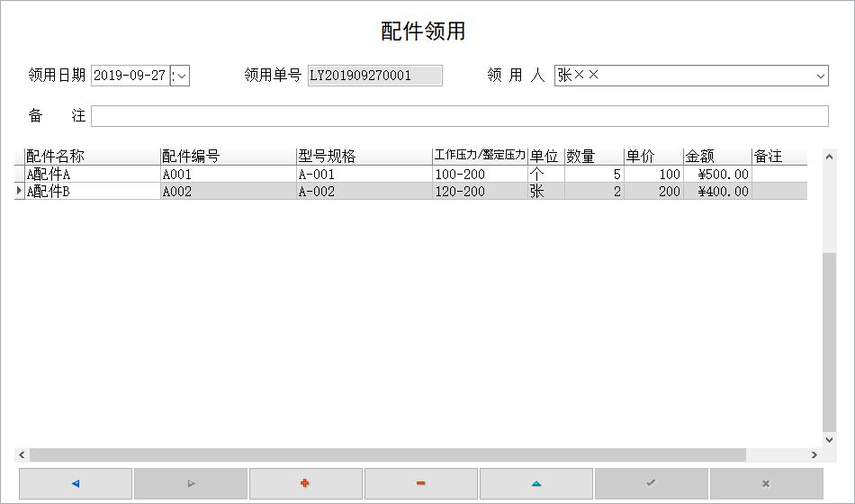Click the 配件名称 column header

tap(93, 157)
